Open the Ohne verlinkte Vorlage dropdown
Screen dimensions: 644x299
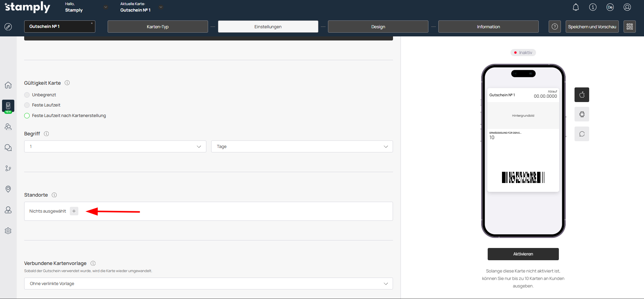[x=208, y=284]
